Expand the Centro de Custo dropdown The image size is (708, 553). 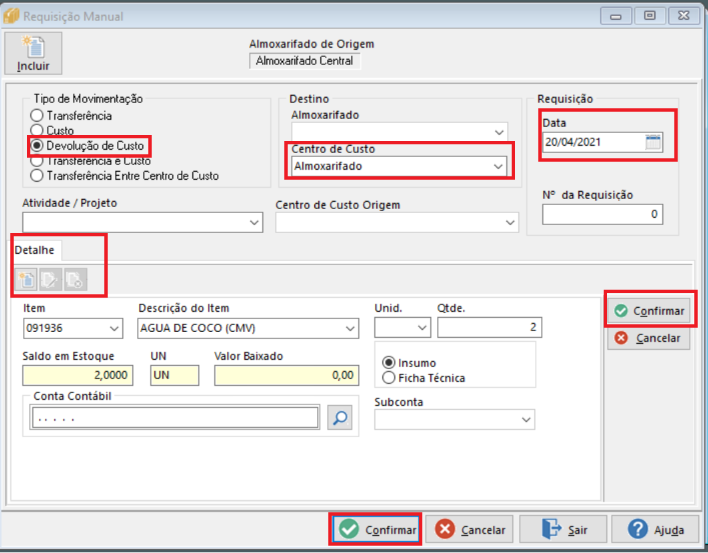click(x=498, y=166)
